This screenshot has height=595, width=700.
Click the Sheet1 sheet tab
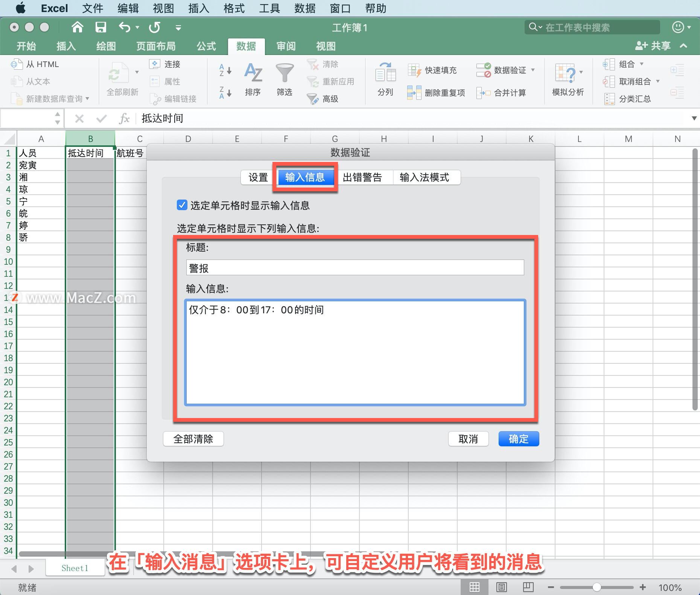coord(75,568)
